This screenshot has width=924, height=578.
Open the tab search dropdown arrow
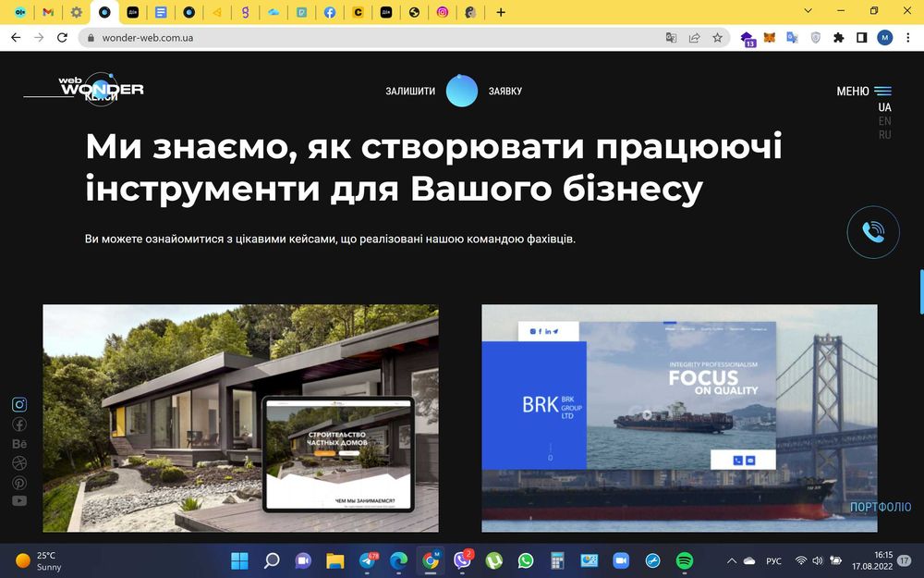[x=808, y=10]
